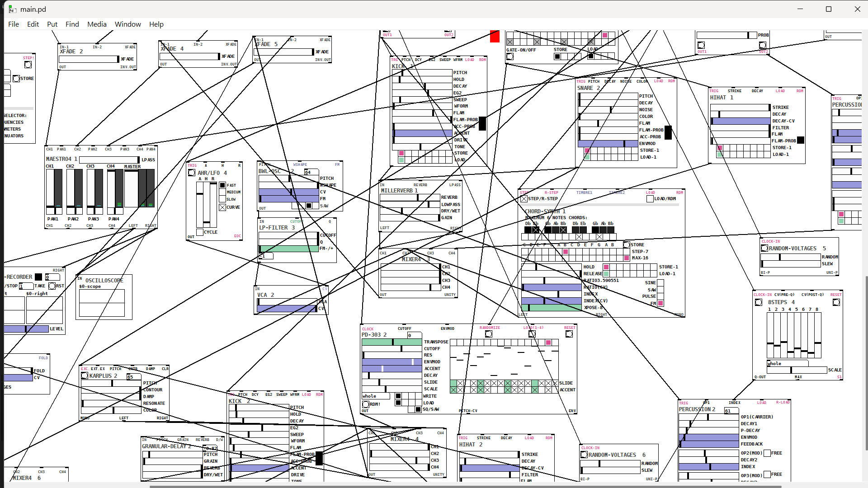Screen dimensions: 868x488
Task: Trigger the 8STEPS 4 clock-in bang
Action: pyautogui.click(x=759, y=302)
